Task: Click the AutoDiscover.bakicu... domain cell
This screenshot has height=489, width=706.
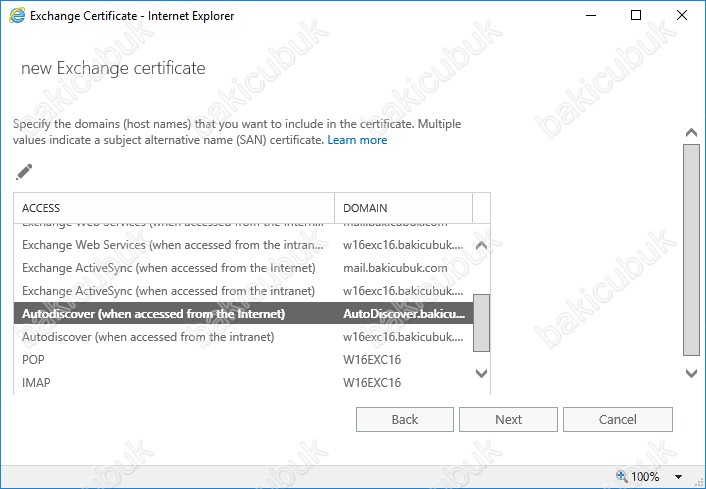Action: click(x=404, y=313)
